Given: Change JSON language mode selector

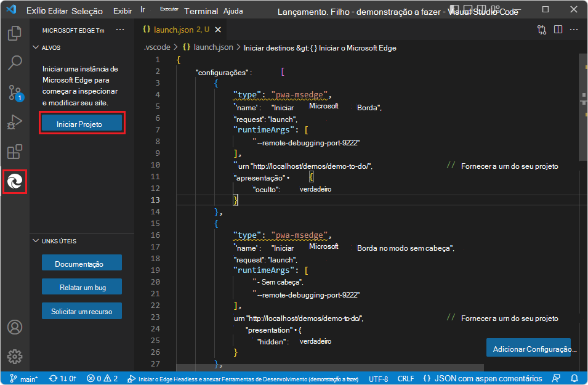Looking at the screenshot, I should tap(483, 379).
